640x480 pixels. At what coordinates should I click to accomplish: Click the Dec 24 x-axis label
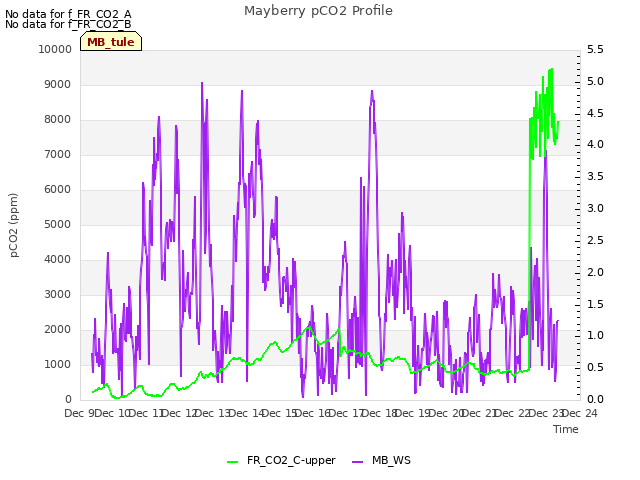click(x=580, y=413)
